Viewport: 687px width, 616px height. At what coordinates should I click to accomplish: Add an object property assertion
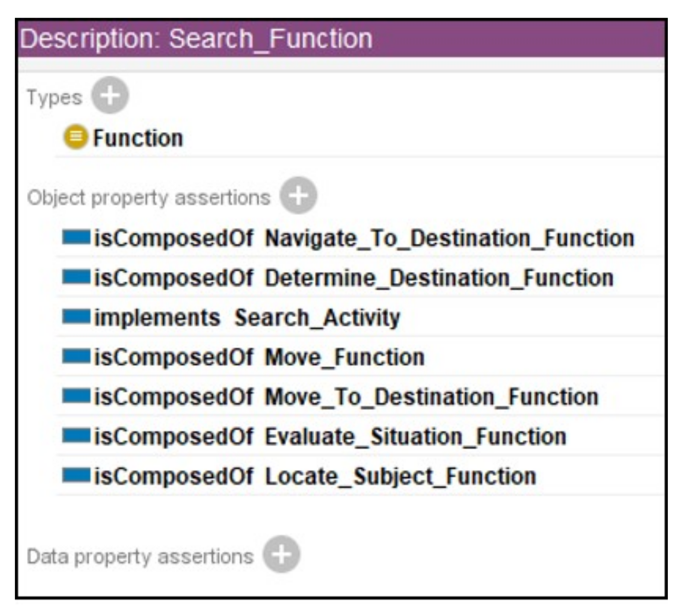pyautogui.click(x=298, y=195)
